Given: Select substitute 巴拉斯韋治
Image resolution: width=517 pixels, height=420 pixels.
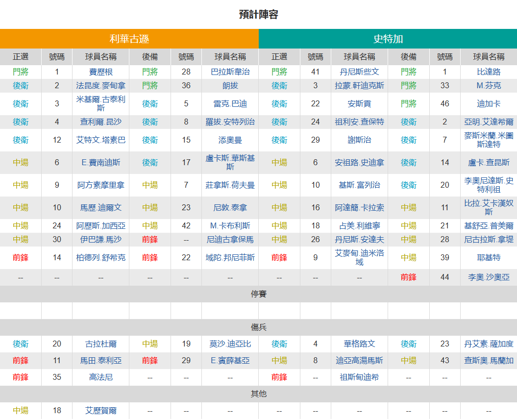Looking at the screenshot, I should click(230, 72).
